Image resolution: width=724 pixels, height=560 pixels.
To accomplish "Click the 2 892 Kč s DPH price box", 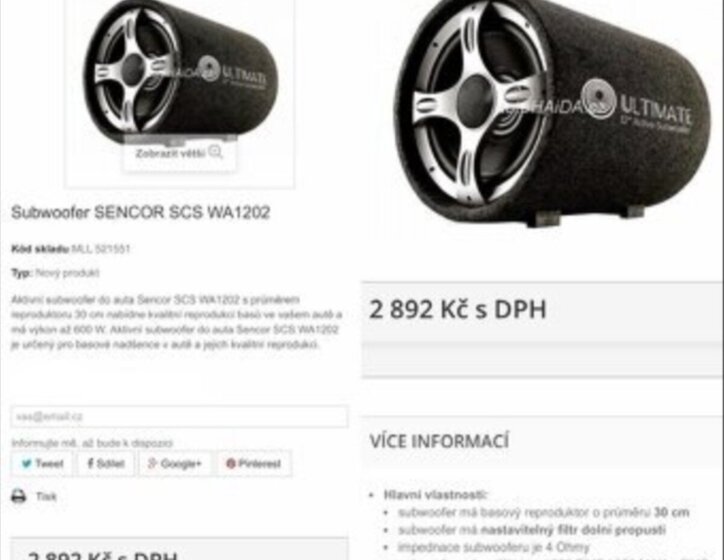I will tap(542, 330).
